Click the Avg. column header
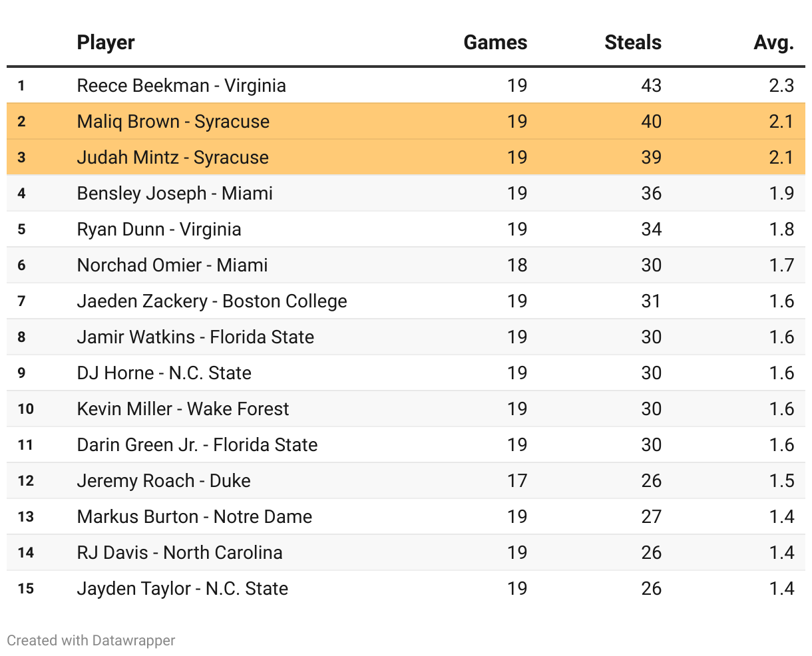 pyautogui.click(x=773, y=43)
